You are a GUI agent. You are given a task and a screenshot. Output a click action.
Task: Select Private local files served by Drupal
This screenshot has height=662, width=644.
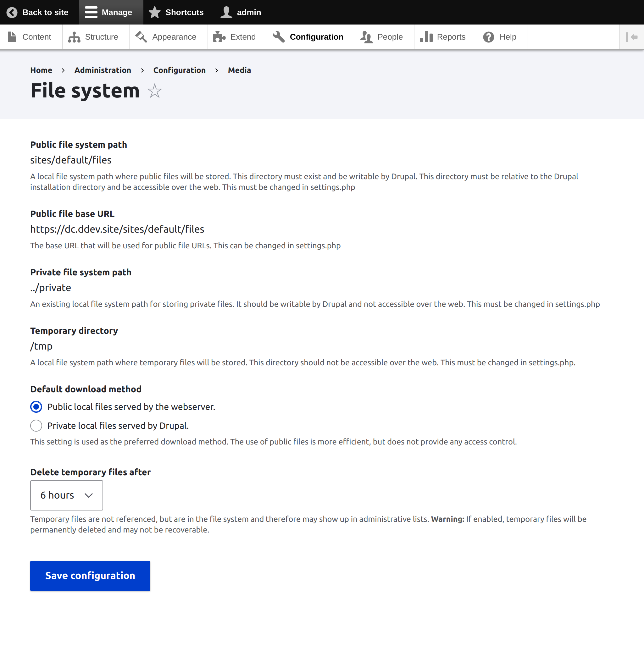[36, 426]
